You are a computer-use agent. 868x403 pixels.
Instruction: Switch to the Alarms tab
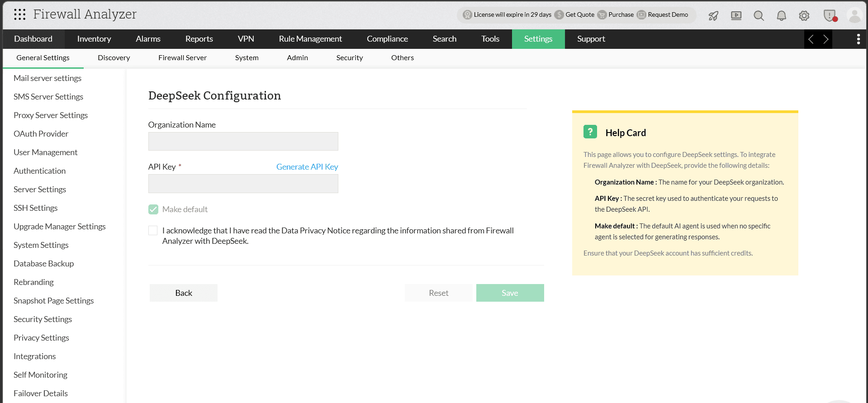[x=148, y=39]
